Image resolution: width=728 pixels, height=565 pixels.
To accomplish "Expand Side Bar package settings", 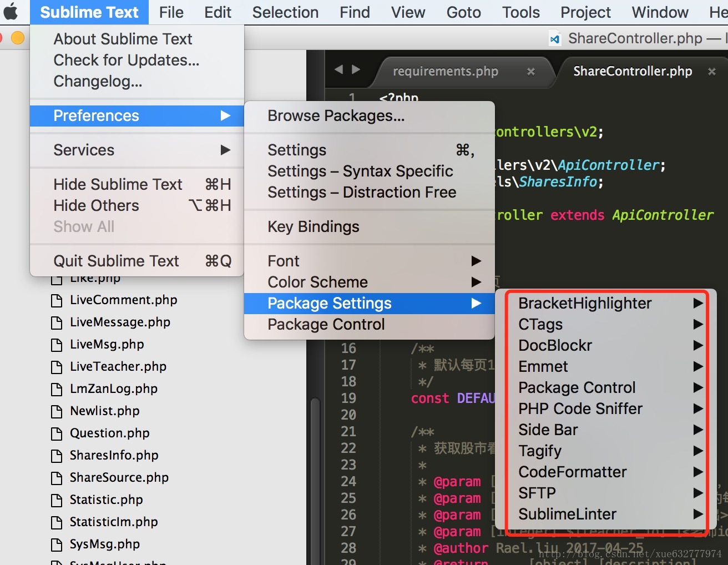I will click(606, 430).
